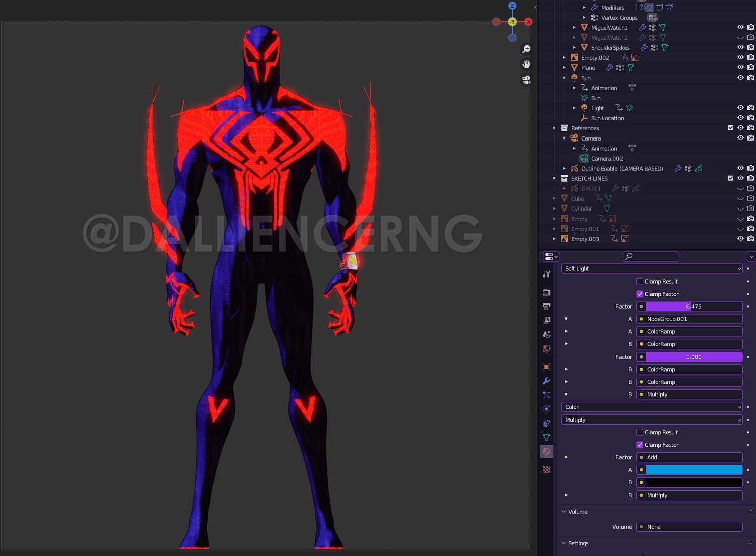Click the 137 vertex groups icon
756x556 pixels.
tap(653, 18)
